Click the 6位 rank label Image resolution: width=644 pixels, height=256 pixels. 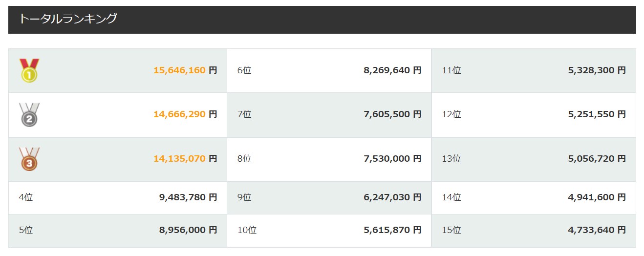point(244,70)
